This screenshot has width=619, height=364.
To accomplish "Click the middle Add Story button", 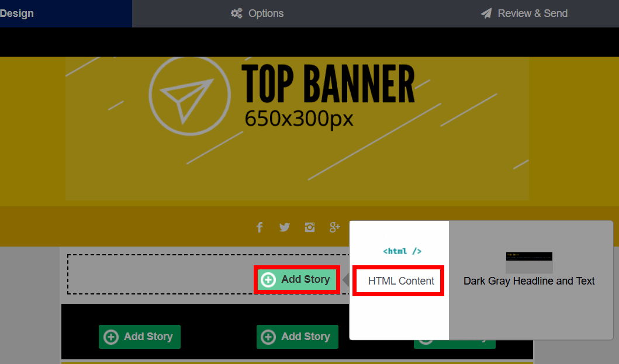I will [297, 337].
